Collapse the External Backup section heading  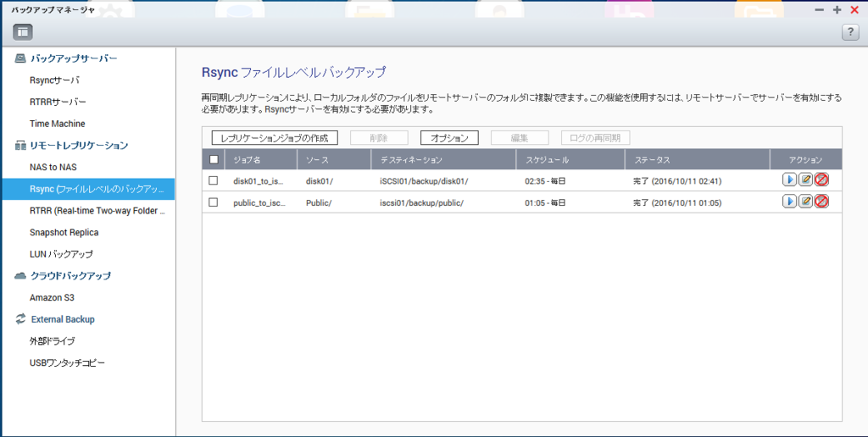[x=63, y=319]
